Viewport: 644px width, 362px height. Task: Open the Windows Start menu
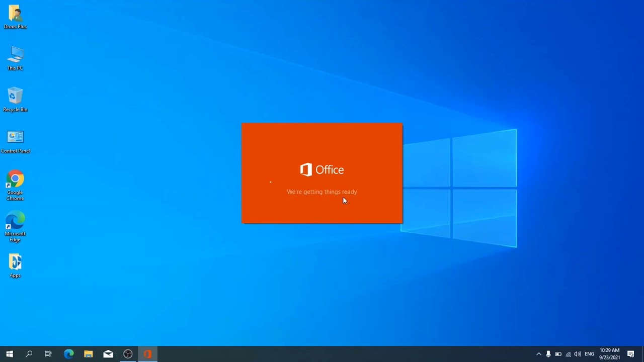[10, 354]
